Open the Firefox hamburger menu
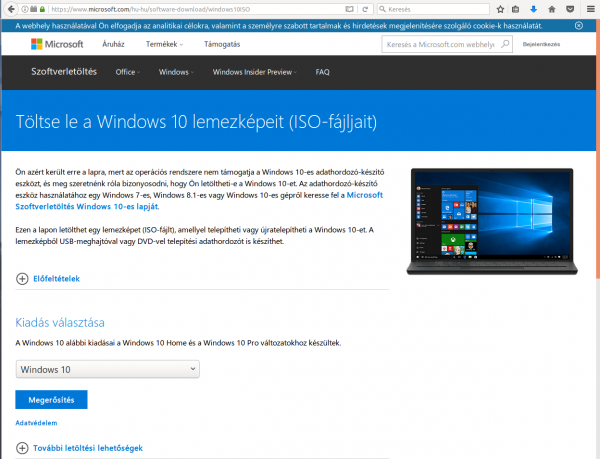 [x=591, y=9]
